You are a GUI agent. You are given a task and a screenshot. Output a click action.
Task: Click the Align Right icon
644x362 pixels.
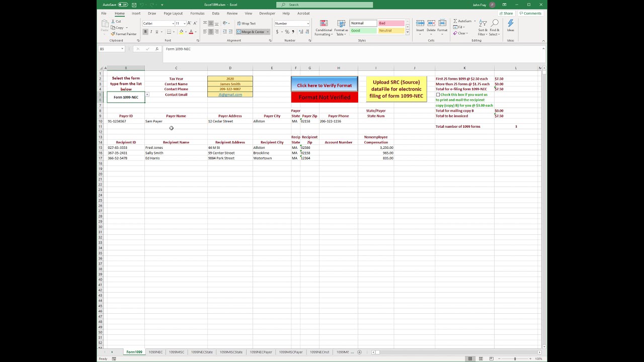coord(216,32)
